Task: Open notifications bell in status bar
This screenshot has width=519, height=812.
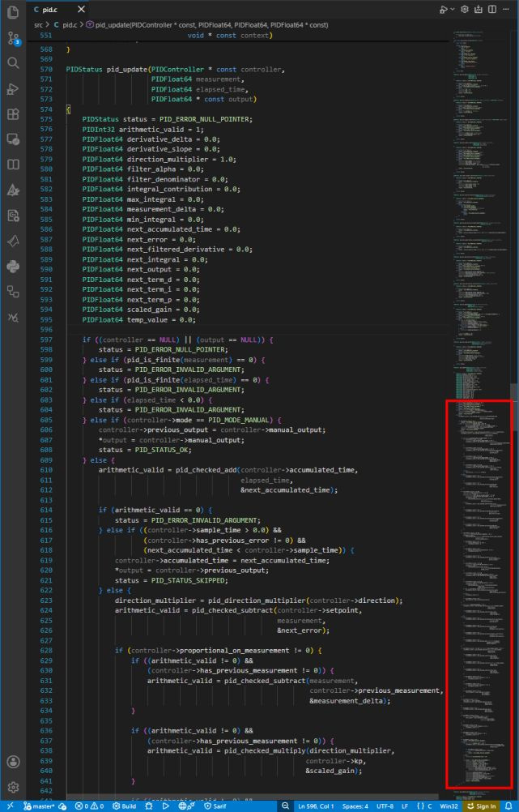Action: (508, 806)
